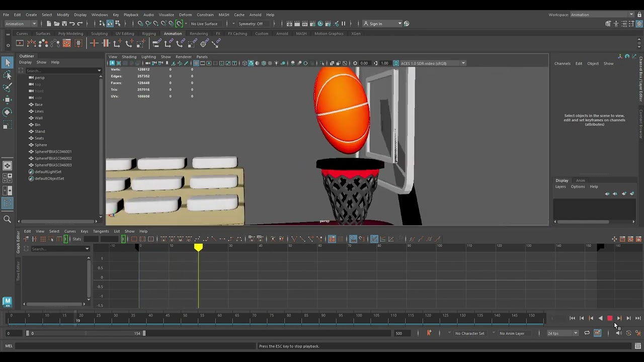Toggle the highlighted Make Live magnet icon
644x362 pixels.
(179, 24)
